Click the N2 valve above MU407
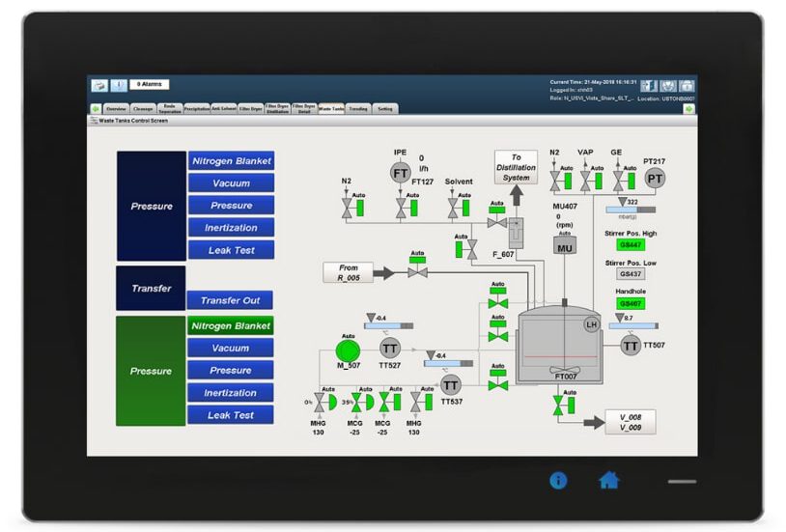 (x=555, y=181)
